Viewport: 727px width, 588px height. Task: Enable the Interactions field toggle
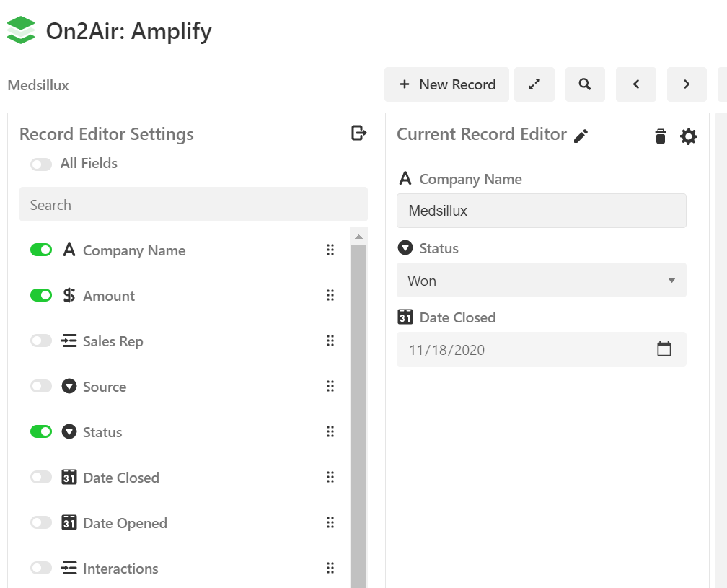tap(41, 568)
